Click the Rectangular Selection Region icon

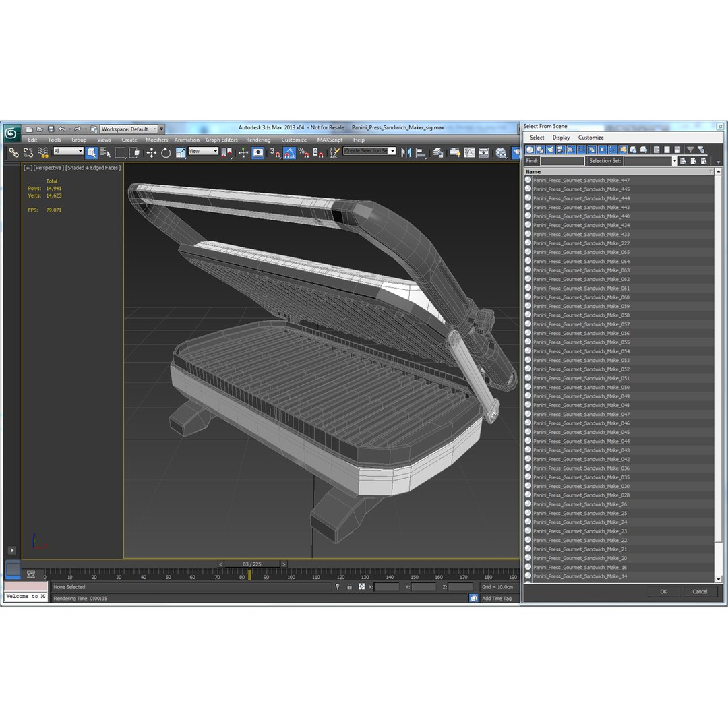pyautogui.click(x=120, y=152)
